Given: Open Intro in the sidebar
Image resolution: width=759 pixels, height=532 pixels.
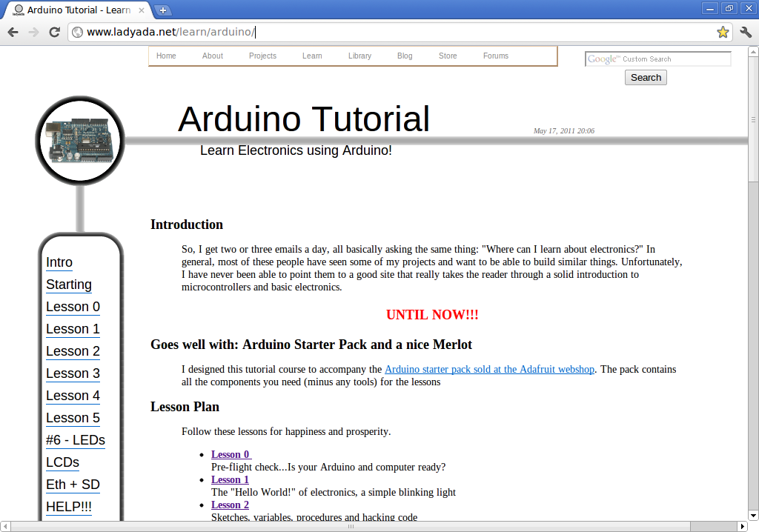Looking at the screenshot, I should point(59,262).
